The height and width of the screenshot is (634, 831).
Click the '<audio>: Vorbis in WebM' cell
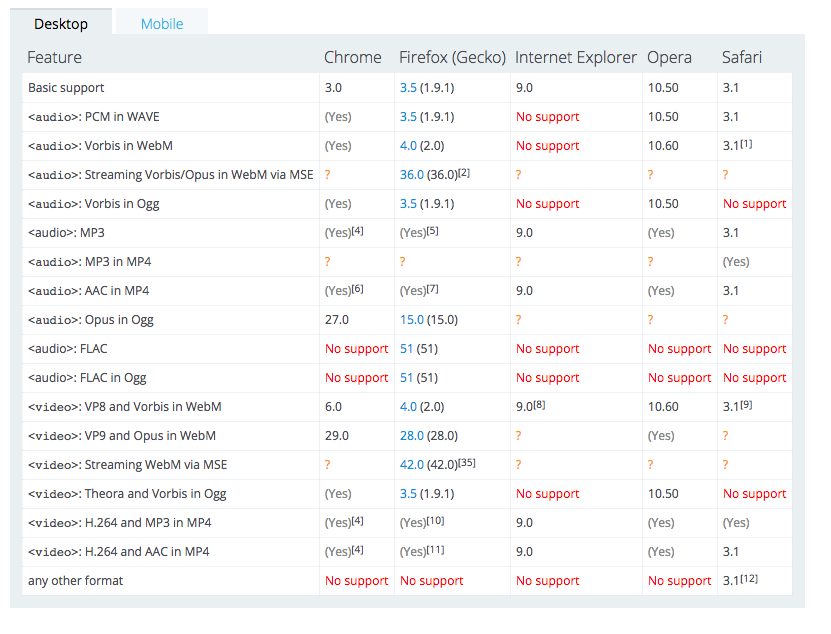171,146
